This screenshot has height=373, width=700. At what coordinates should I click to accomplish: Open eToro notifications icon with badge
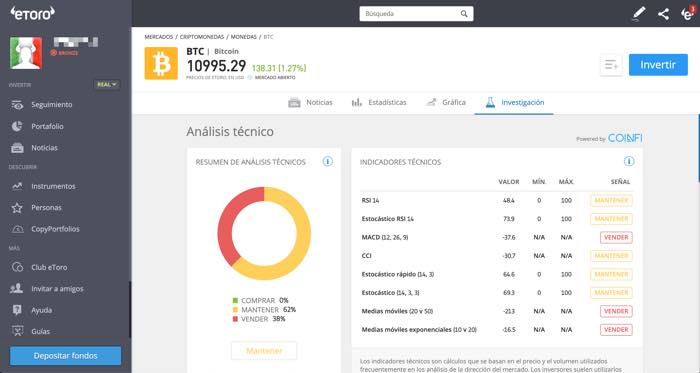coord(688,13)
